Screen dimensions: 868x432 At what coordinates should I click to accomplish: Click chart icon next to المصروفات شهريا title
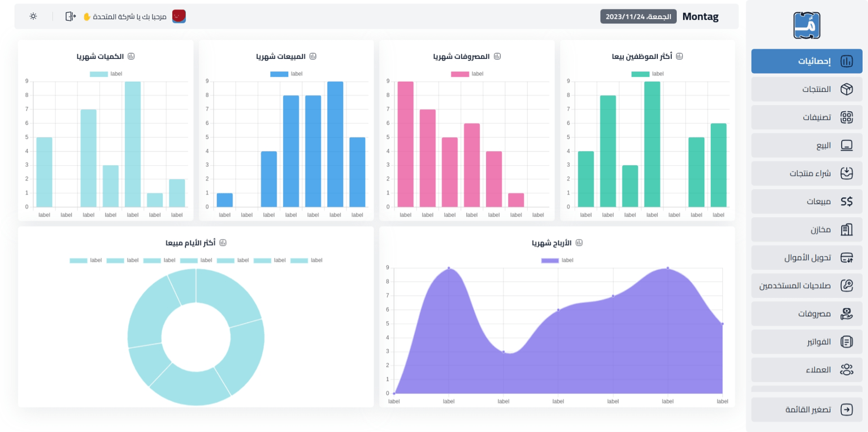[497, 57]
